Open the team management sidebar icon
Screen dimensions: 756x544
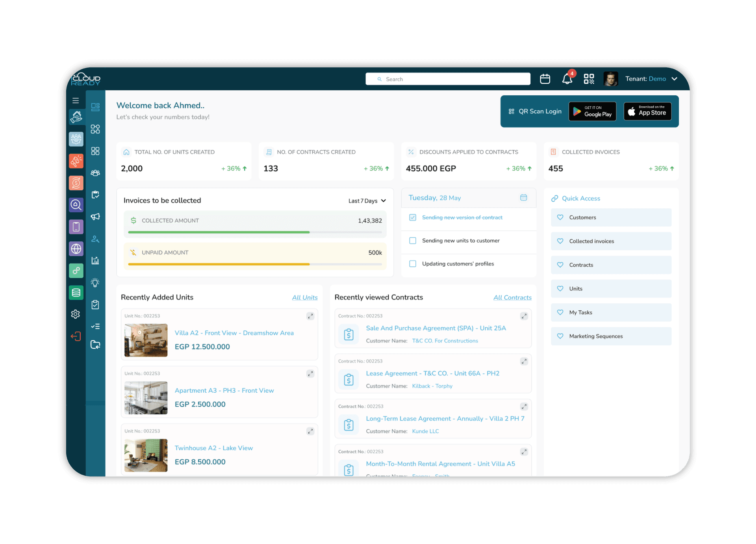click(76, 139)
